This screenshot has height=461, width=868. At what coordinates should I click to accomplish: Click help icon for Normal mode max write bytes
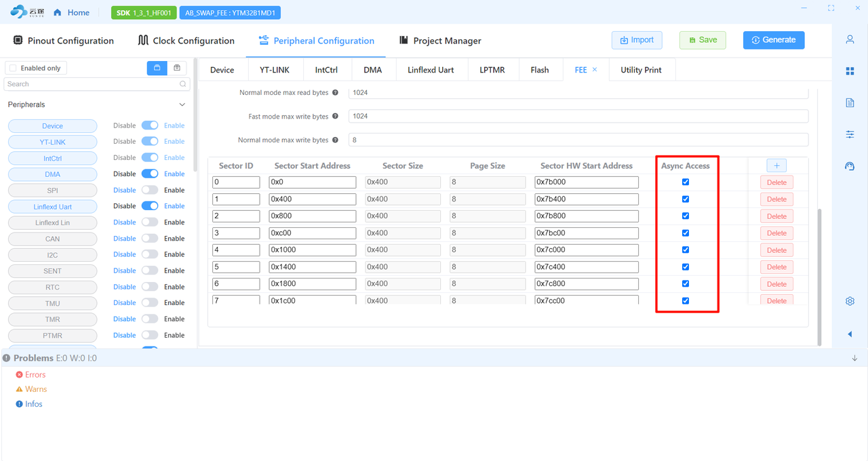pyautogui.click(x=335, y=140)
